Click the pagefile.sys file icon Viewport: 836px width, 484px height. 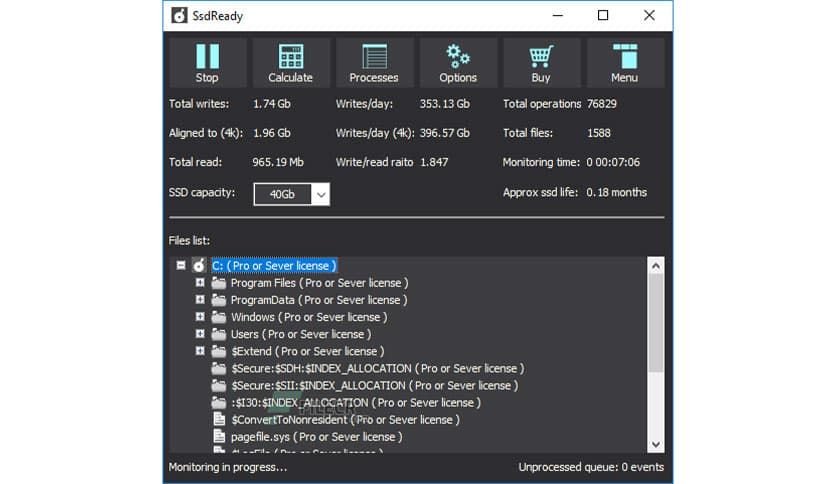coord(219,436)
